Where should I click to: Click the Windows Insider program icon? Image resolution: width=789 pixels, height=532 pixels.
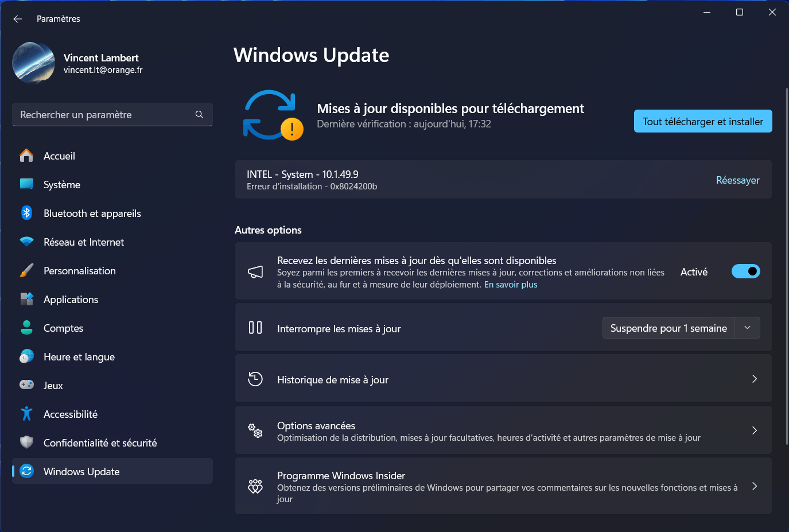255,486
